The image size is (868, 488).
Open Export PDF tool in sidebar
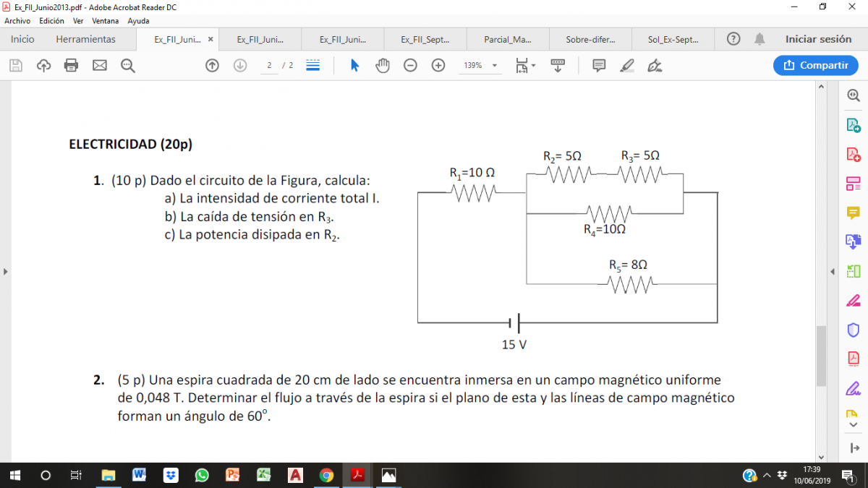(x=854, y=125)
